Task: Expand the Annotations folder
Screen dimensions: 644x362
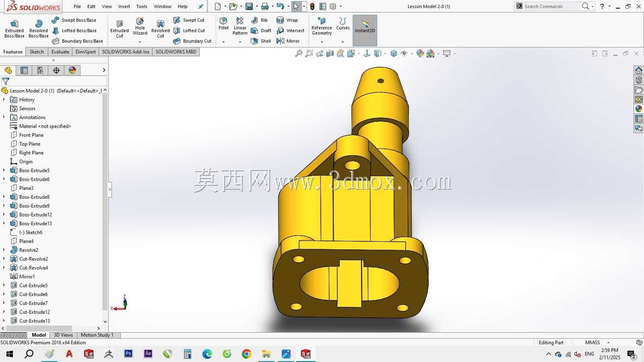Action: coord(4,117)
